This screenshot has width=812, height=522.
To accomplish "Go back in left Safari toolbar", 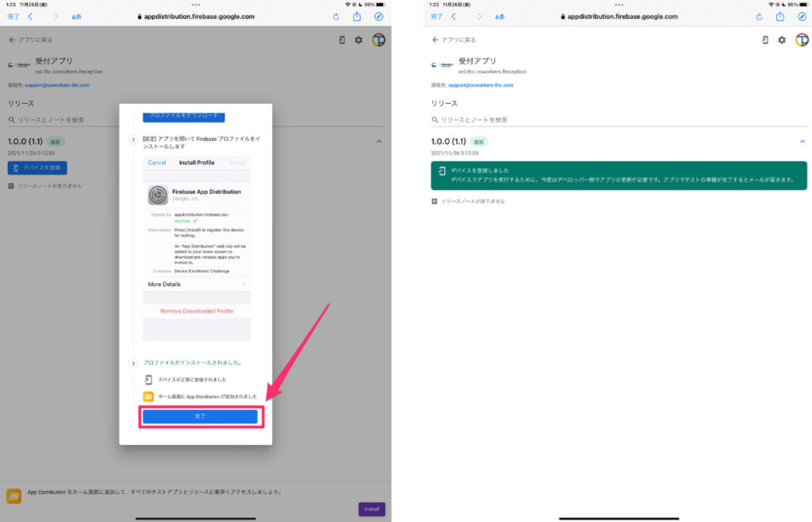I will 31,17.
